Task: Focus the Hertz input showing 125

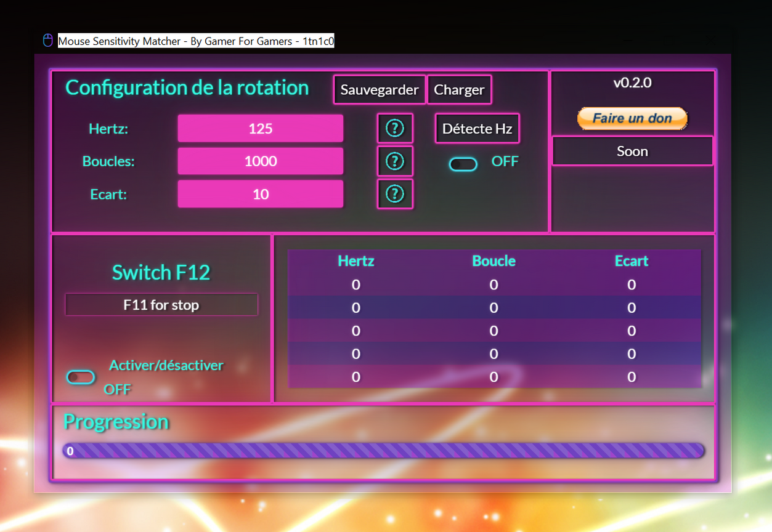Action: click(x=261, y=128)
